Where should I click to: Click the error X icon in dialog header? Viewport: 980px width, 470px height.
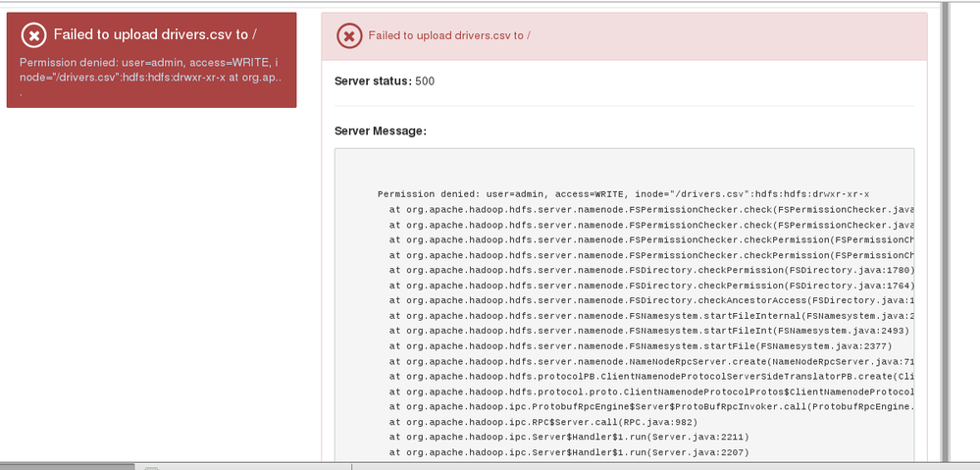tap(349, 35)
